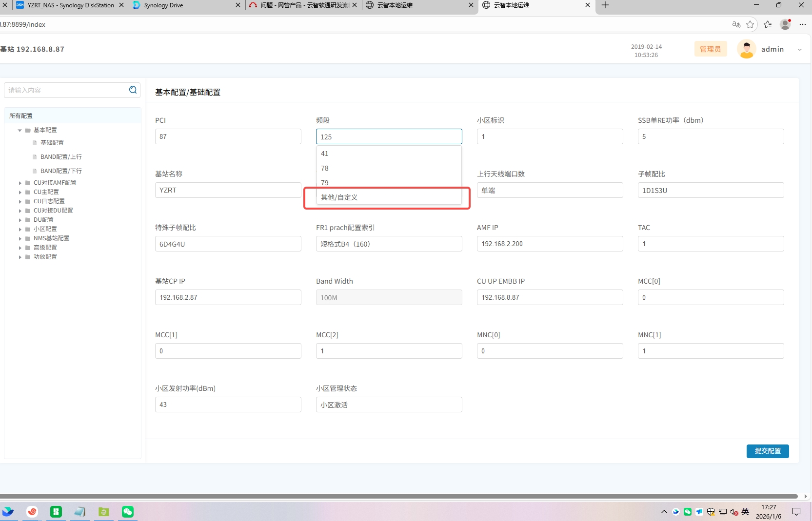Collapse the 基本配置 tree node
This screenshot has width=812, height=521.
point(20,130)
